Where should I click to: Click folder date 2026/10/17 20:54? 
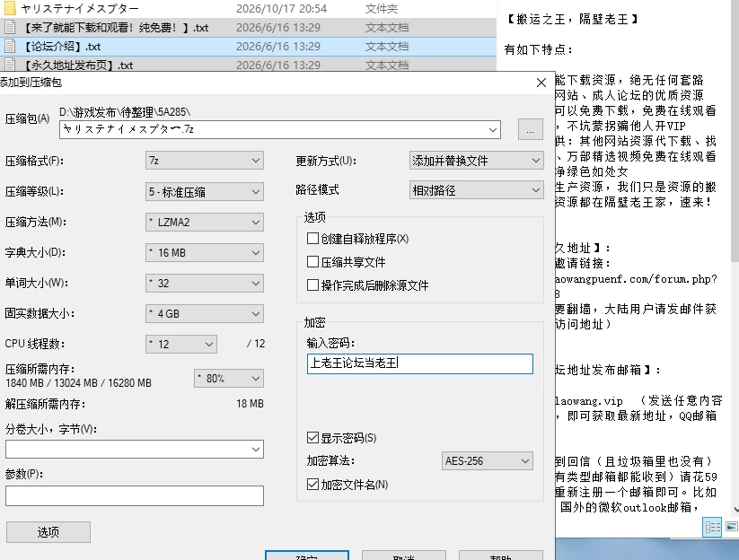[x=281, y=8]
